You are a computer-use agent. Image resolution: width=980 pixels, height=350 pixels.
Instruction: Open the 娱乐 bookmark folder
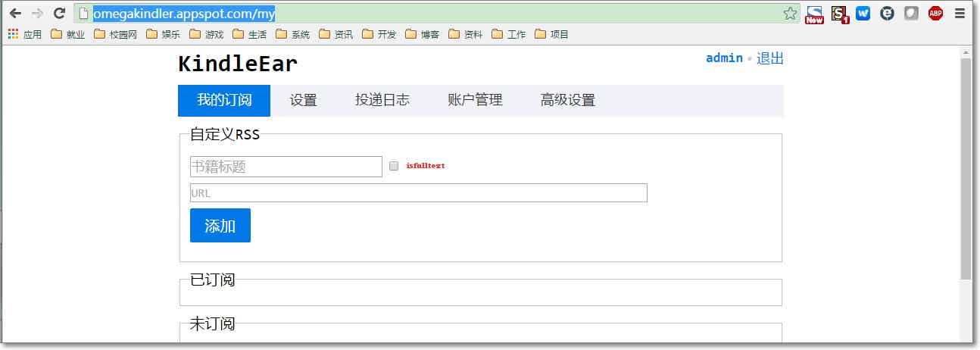pos(163,34)
